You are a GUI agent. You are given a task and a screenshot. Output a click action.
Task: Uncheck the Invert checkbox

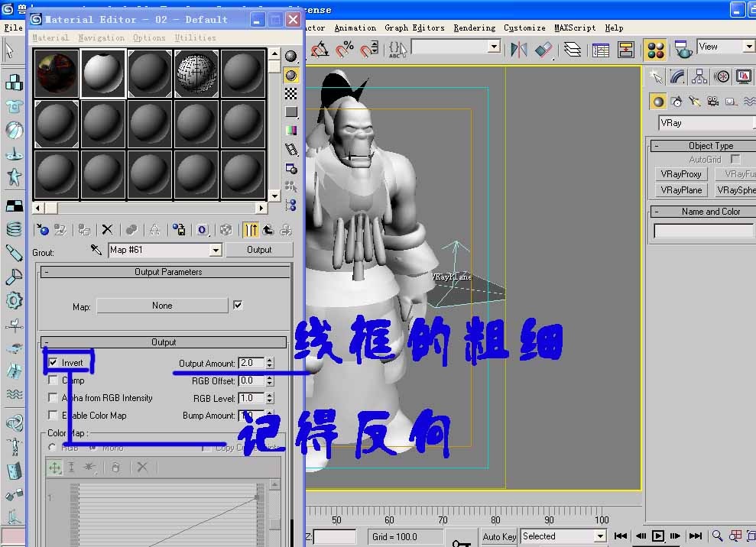coord(52,363)
